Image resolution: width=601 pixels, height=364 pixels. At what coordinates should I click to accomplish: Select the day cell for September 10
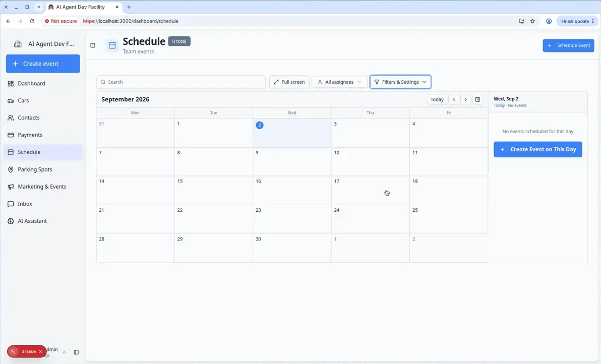click(370, 162)
